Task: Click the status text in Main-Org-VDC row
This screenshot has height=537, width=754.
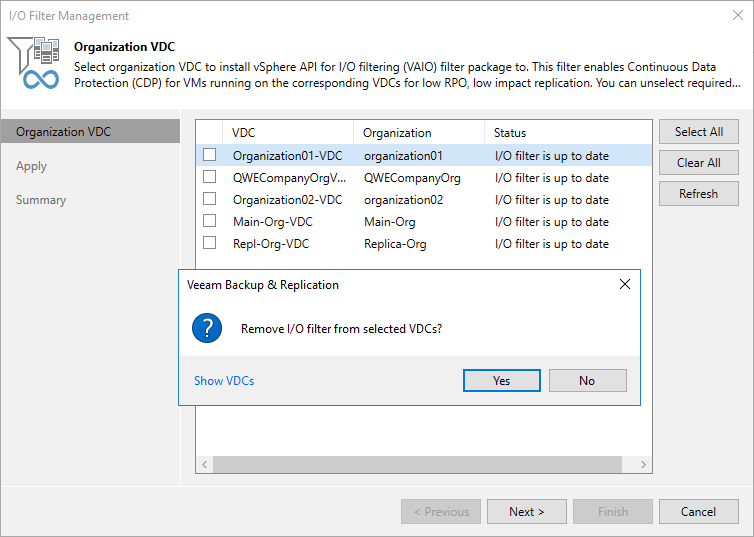Action: (x=552, y=222)
